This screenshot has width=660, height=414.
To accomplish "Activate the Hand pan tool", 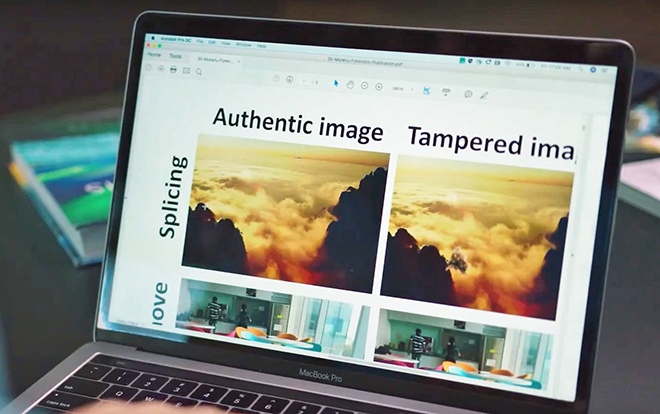I will pyautogui.click(x=350, y=84).
